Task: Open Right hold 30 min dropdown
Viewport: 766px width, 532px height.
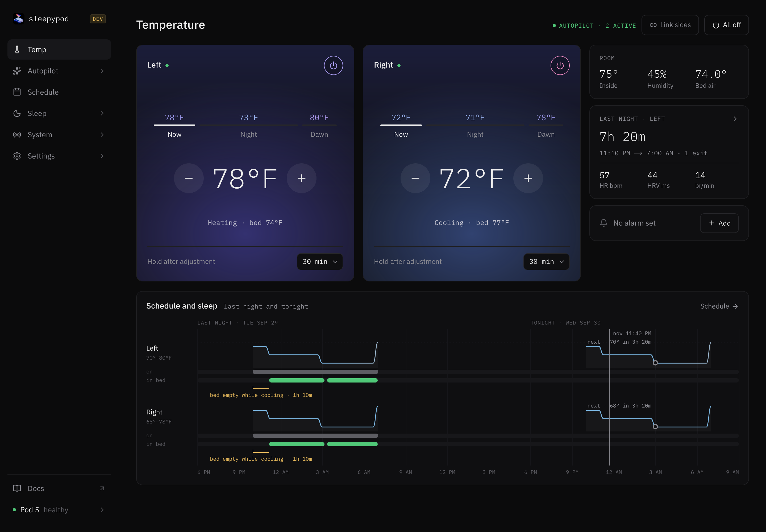Action: (x=546, y=262)
